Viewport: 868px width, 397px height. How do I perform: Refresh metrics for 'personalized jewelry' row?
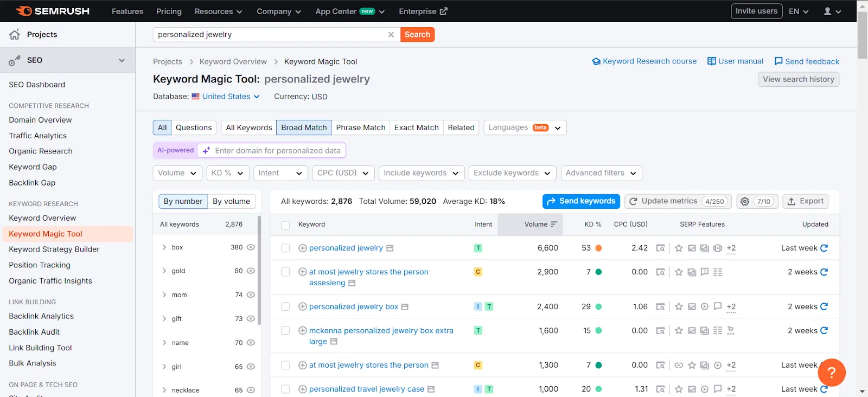[824, 248]
